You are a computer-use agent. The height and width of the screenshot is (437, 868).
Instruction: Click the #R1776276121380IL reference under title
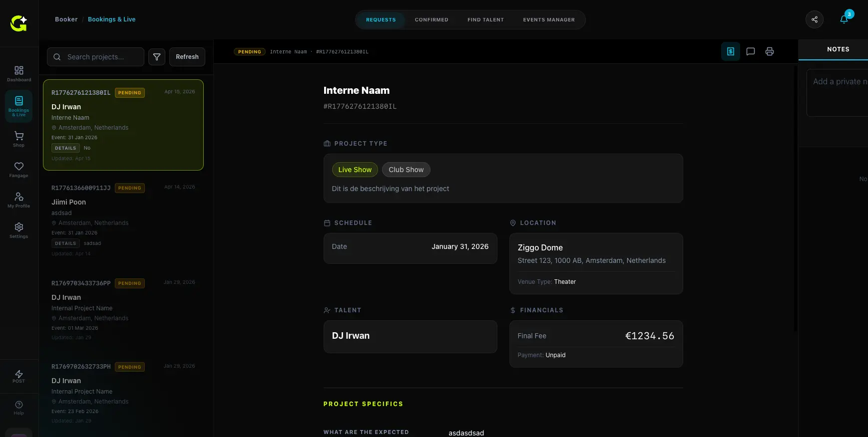pos(360,106)
